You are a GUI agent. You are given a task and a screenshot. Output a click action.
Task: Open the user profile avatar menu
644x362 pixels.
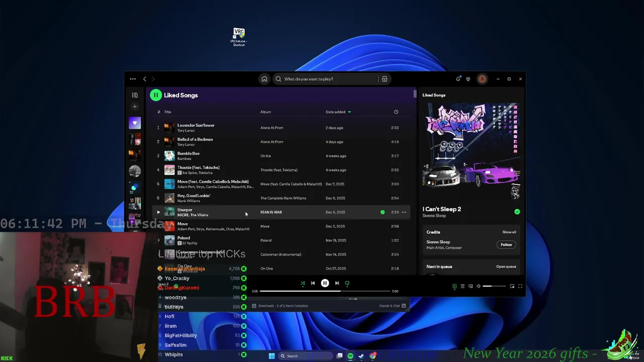coord(482,79)
